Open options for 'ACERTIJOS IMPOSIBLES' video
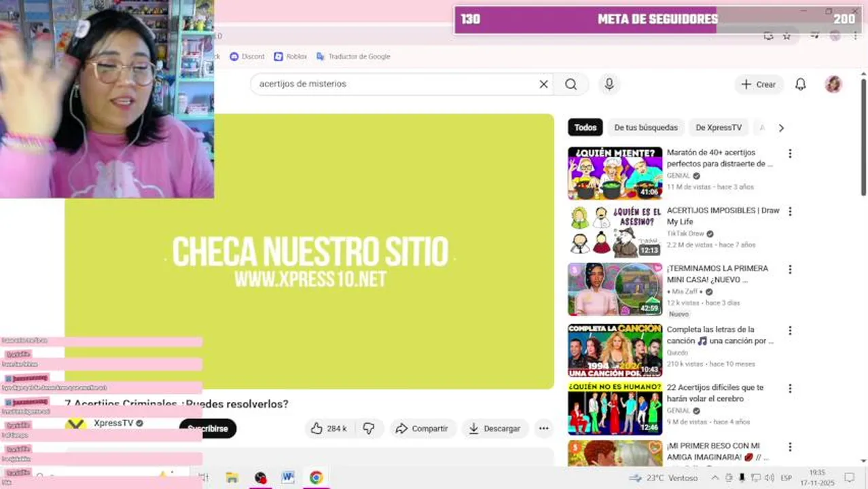 point(790,212)
